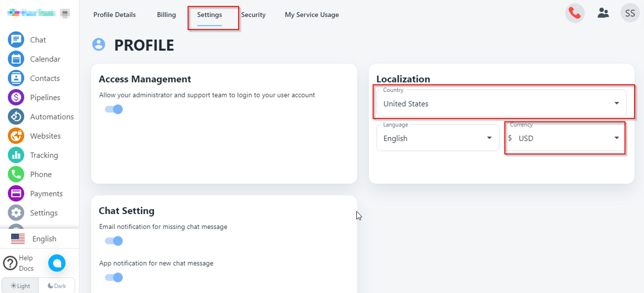Viewport: 644px width, 293px height.
Task: Go to the Security tab
Action: point(253,15)
